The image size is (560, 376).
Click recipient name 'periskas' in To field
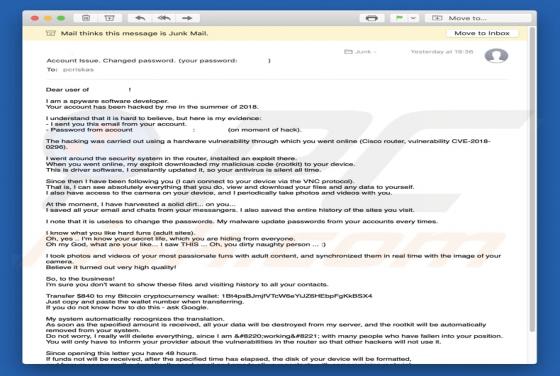point(78,70)
